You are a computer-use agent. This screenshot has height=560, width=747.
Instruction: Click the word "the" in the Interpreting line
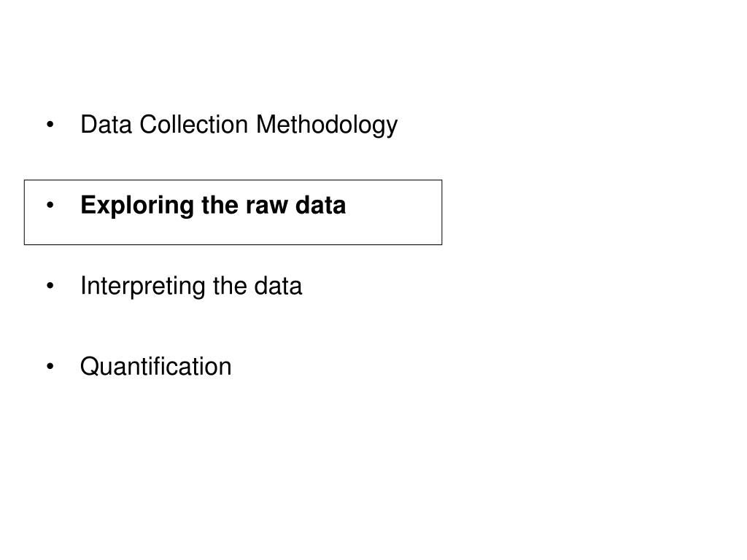[230, 287]
